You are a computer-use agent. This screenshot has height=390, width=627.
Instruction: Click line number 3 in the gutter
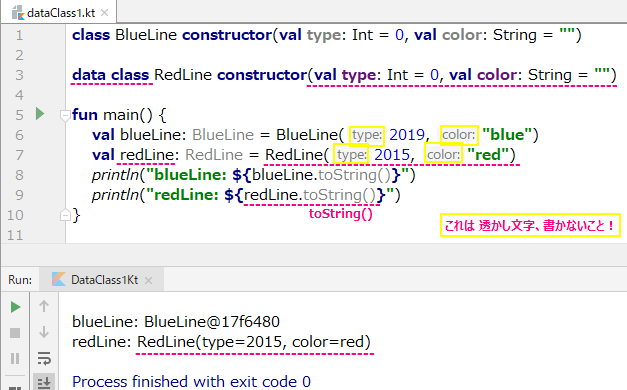19,75
